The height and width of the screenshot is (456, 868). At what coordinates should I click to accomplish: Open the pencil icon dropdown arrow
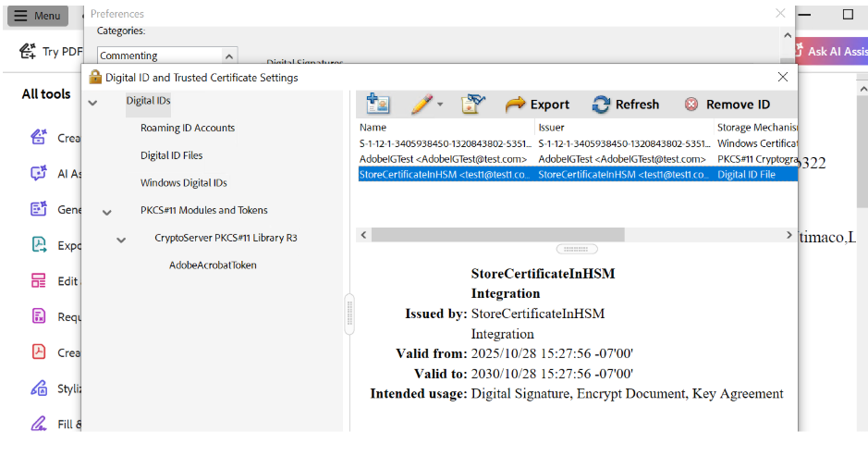point(440,105)
